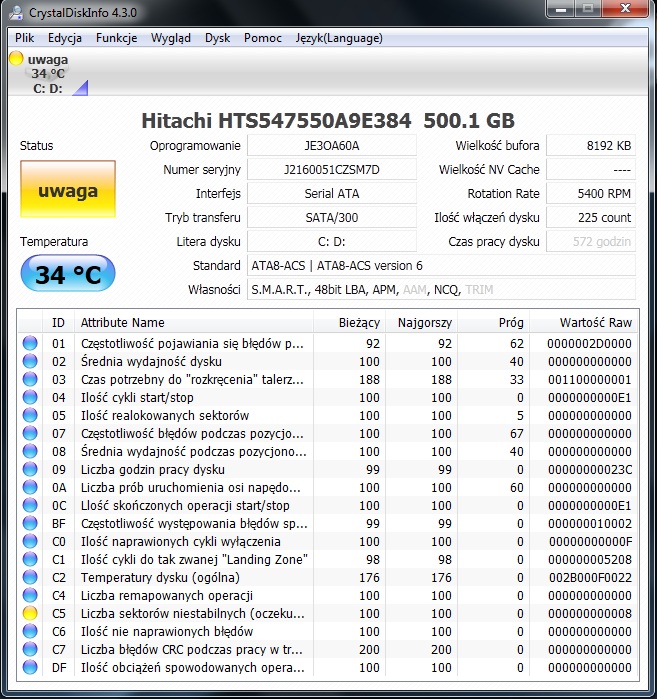
Task: Click blue status dot for attribute C1
Action: (x=30, y=559)
